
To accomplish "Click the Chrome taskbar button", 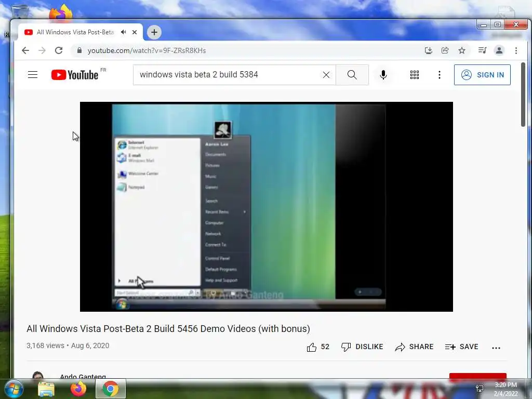I will (x=111, y=389).
